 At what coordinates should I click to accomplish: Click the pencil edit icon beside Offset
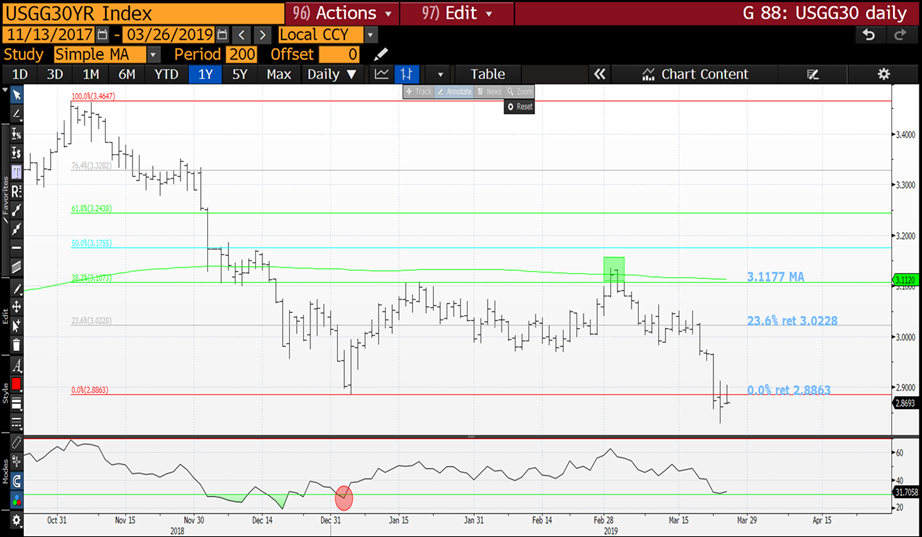click(x=381, y=54)
